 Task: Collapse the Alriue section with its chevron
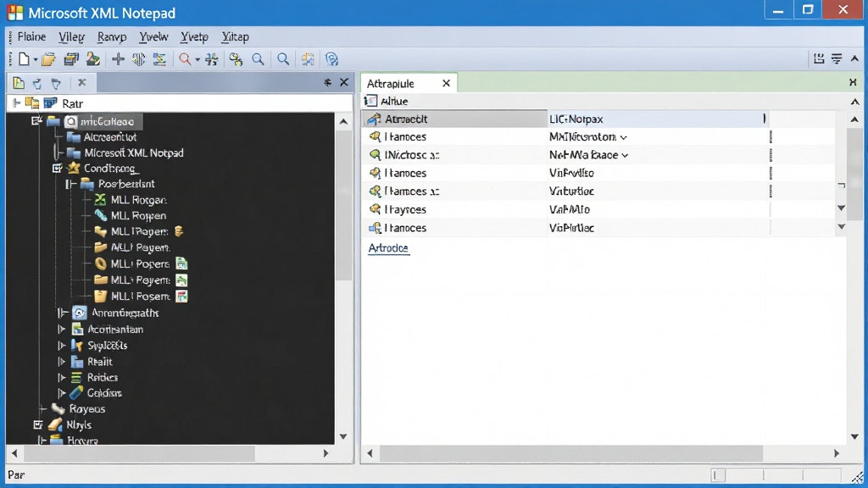click(x=854, y=102)
